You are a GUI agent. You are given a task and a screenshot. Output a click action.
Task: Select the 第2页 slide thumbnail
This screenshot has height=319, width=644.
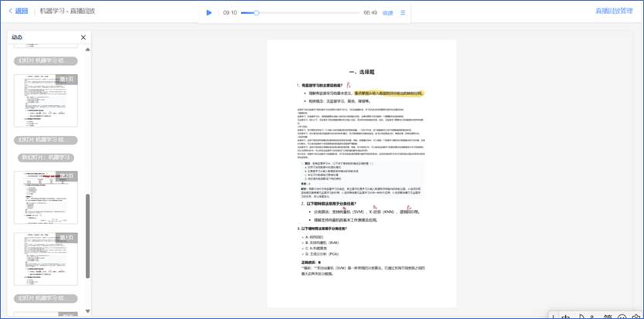[46, 197]
